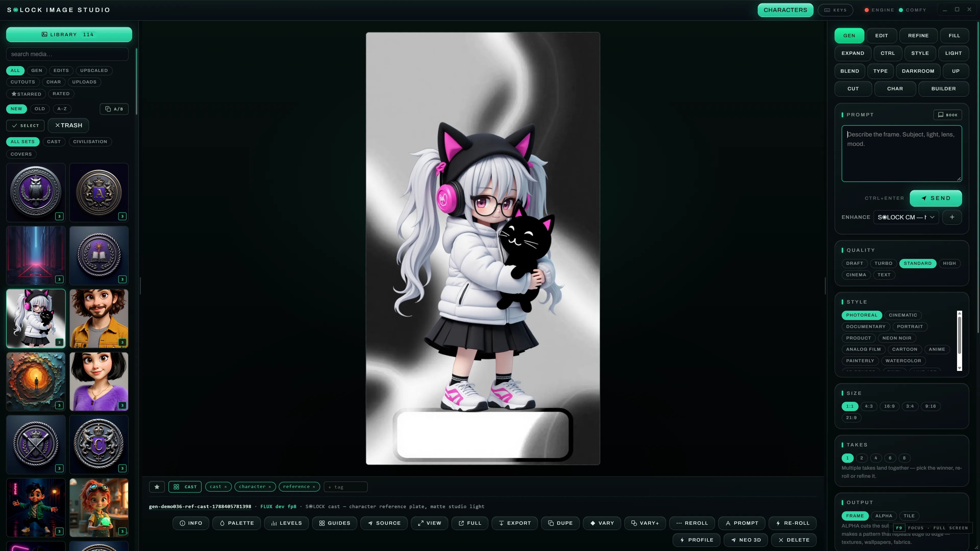Open the image in FULL

click(470, 523)
